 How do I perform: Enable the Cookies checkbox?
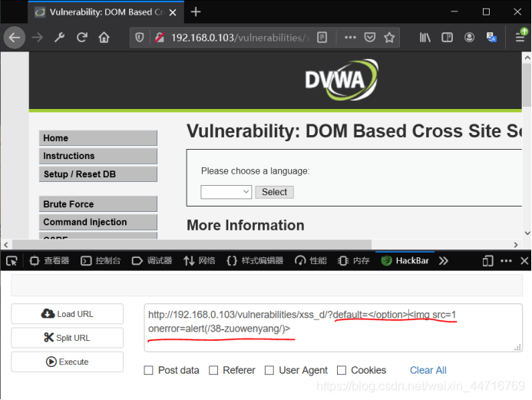342,370
